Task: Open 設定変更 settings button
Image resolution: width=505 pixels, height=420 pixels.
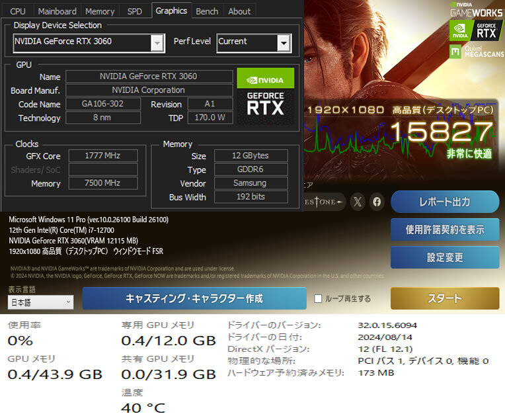Action: [445, 257]
